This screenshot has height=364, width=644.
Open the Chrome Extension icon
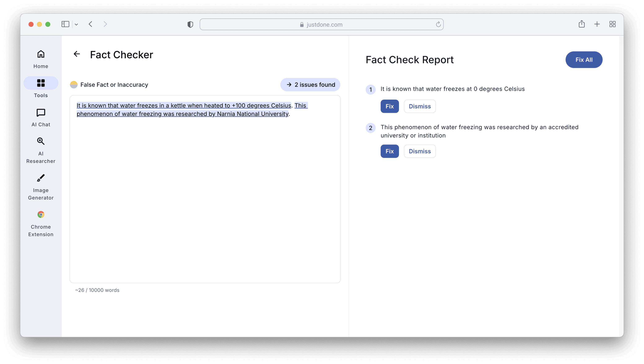point(41,214)
